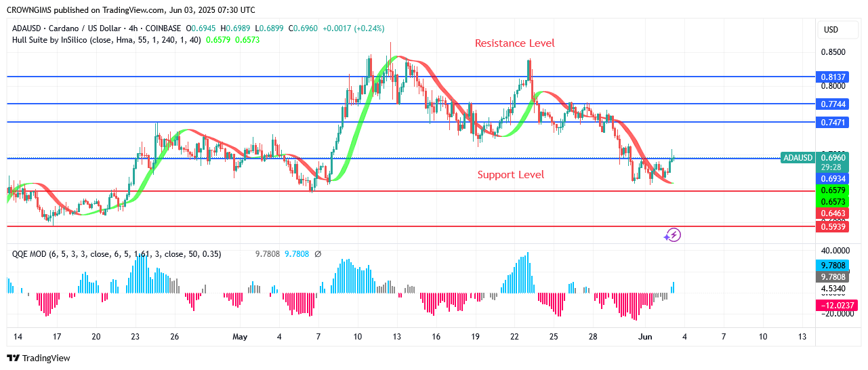Viewport: 868px width, 370px height.
Task: Click the open value O0.6945 in legend
Action: pos(203,28)
